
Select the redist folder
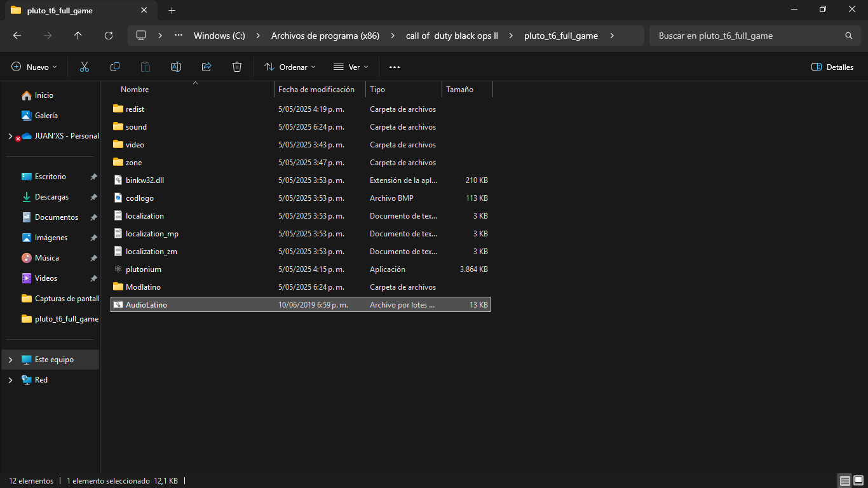301,109
